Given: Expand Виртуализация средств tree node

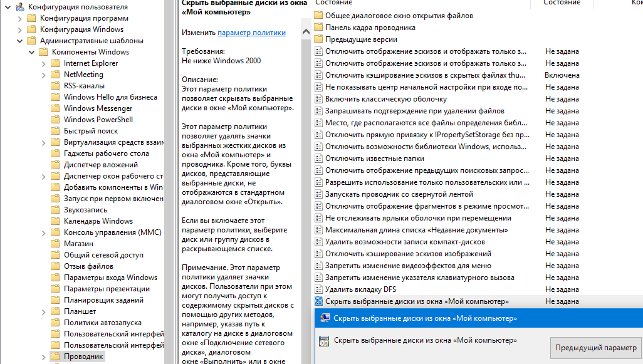Looking at the screenshot, I should click(x=43, y=143).
